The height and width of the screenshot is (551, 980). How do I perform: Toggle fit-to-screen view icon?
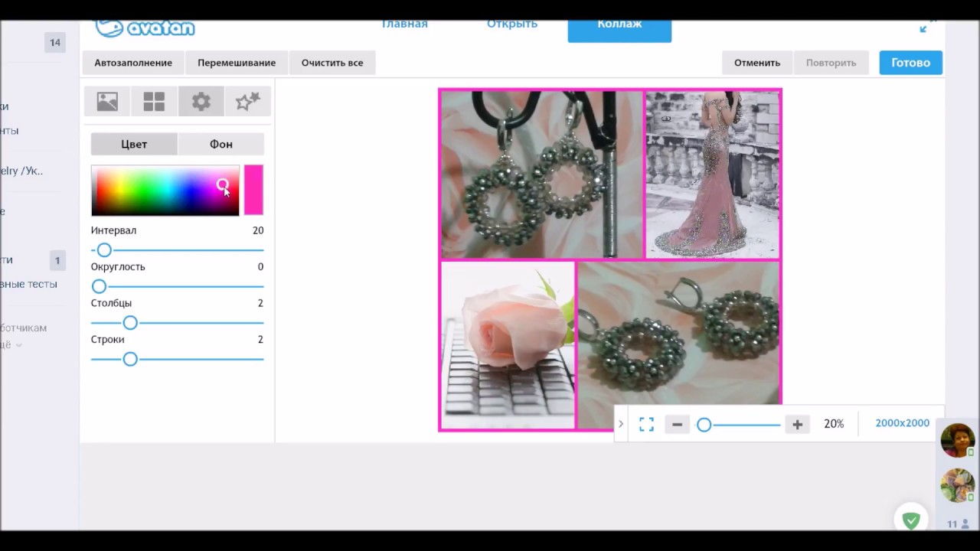click(646, 424)
